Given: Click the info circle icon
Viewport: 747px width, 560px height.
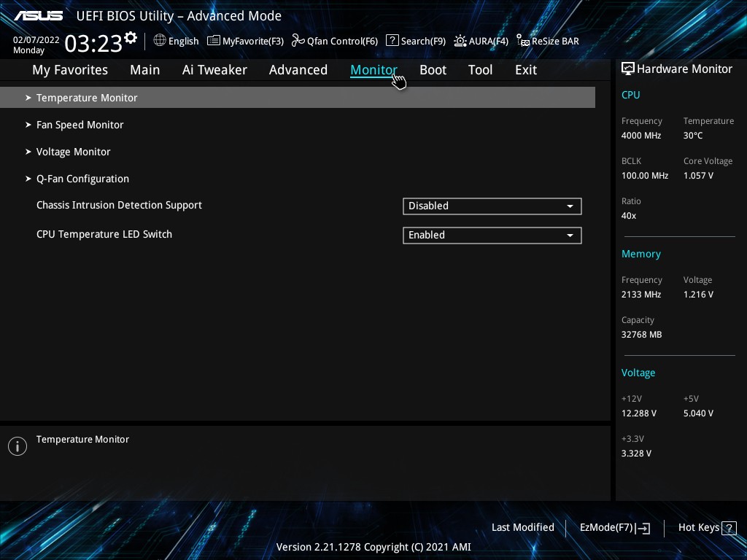Looking at the screenshot, I should coord(18,446).
